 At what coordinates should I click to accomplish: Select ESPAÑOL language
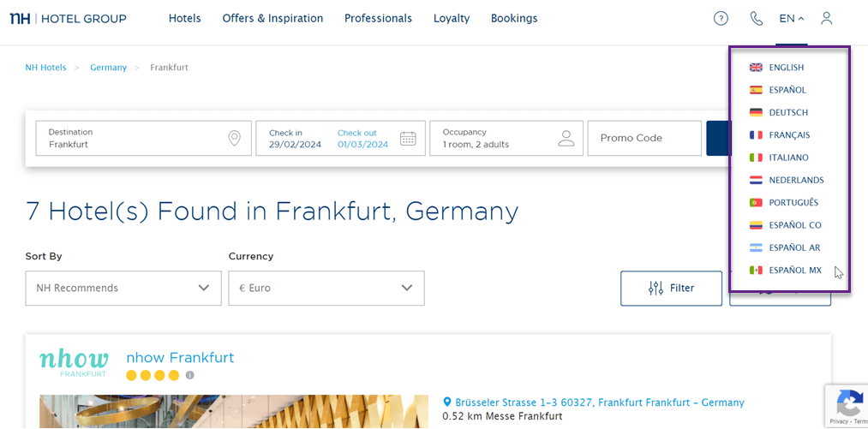click(789, 90)
